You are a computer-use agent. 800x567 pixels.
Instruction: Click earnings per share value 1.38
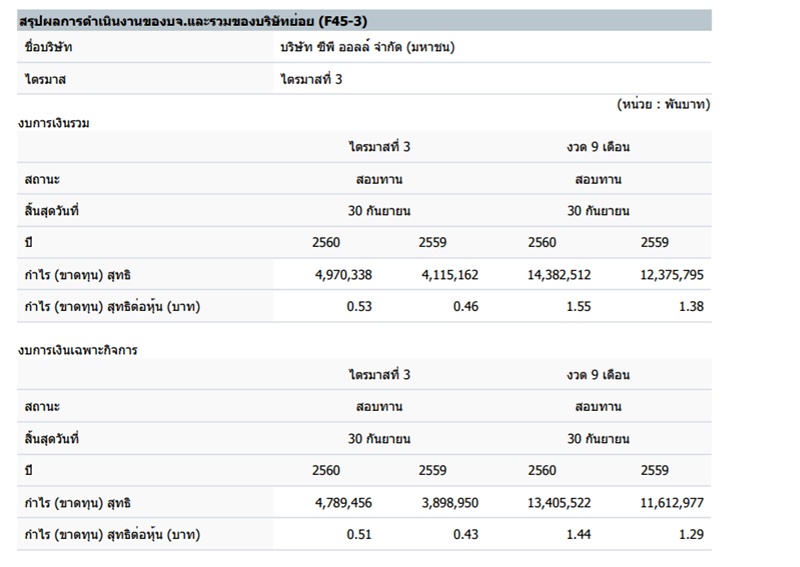coord(690,307)
